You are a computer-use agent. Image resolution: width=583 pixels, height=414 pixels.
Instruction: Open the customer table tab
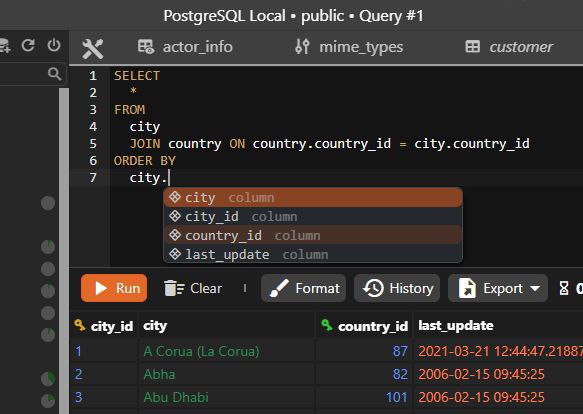[509, 47]
